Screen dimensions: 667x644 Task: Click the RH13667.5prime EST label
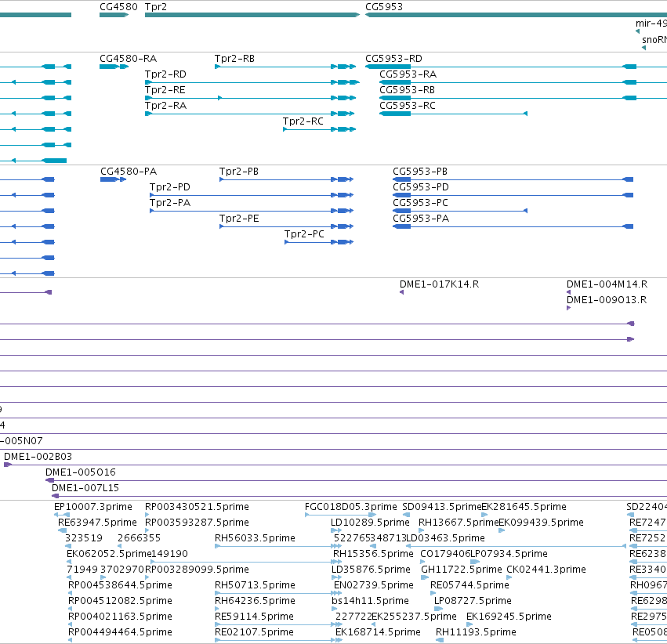459,523
